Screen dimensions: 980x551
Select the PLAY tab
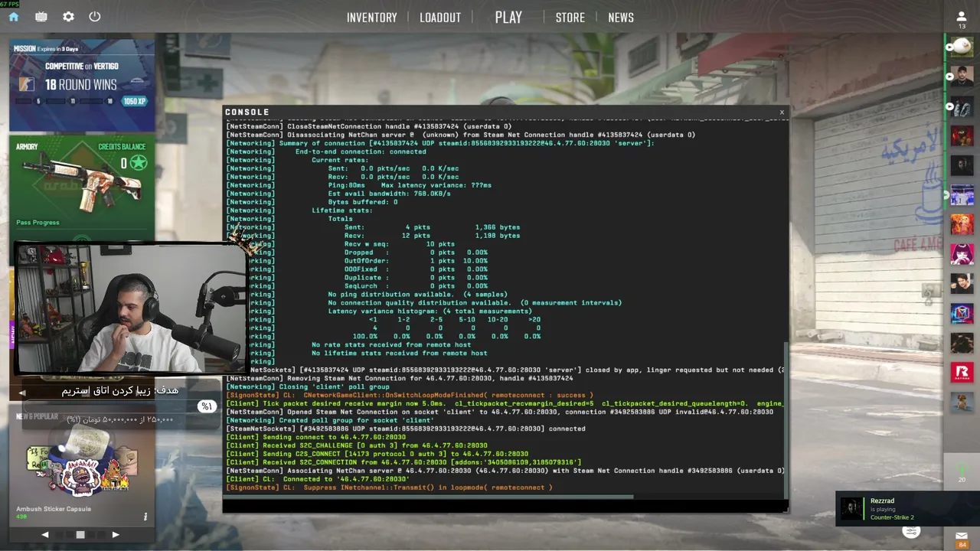coord(508,18)
